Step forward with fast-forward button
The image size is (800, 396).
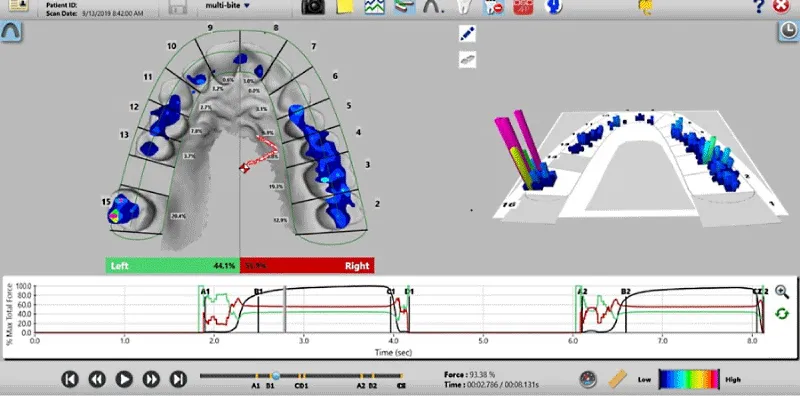(151, 379)
